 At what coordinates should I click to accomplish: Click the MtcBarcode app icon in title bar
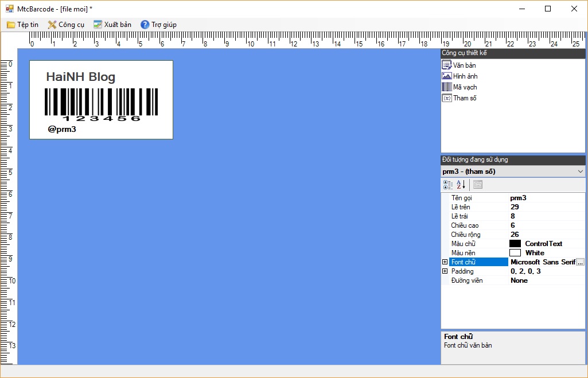(x=9, y=9)
